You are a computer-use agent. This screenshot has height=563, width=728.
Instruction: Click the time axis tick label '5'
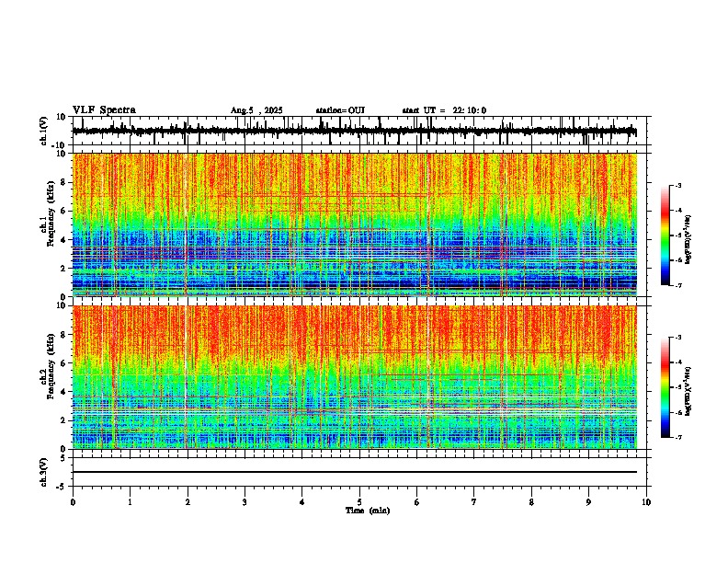point(359,502)
